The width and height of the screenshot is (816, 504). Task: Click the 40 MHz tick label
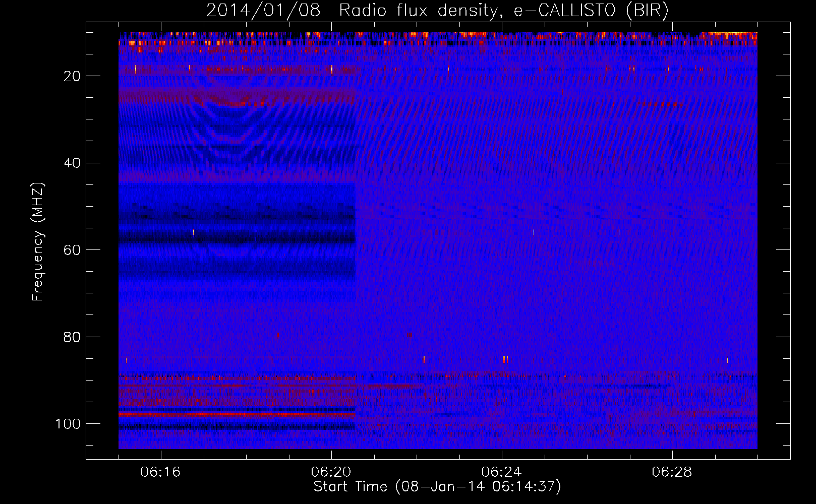[x=72, y=163]
